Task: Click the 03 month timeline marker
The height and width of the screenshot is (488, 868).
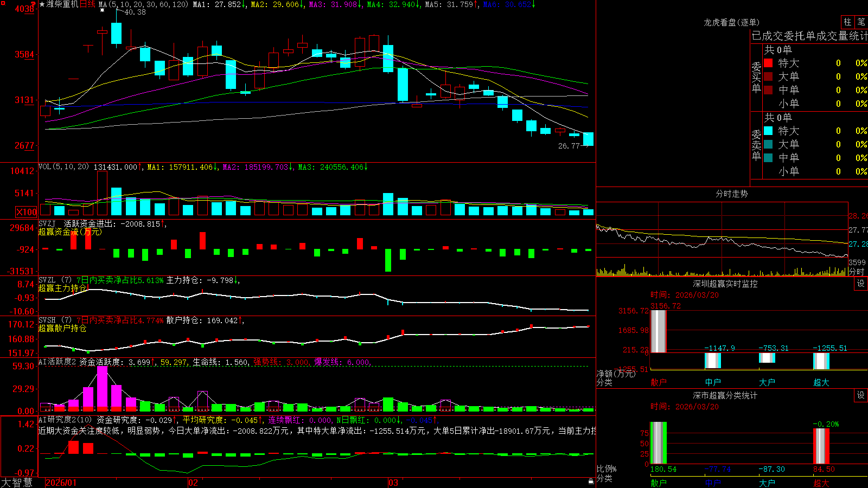Action: click(x=393, y=483)
